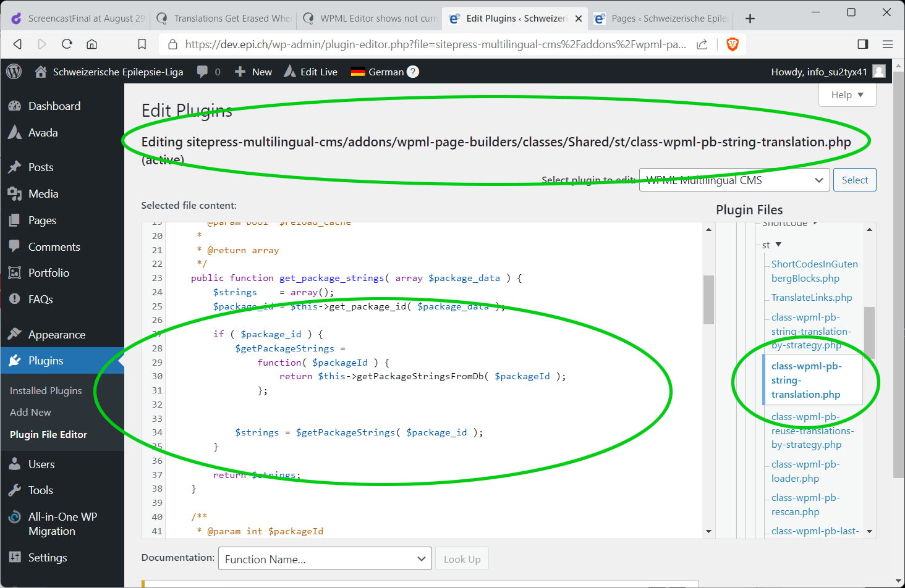Open the German language switcher
This screenshot has width=905, height=588.
tap(378, 72)
